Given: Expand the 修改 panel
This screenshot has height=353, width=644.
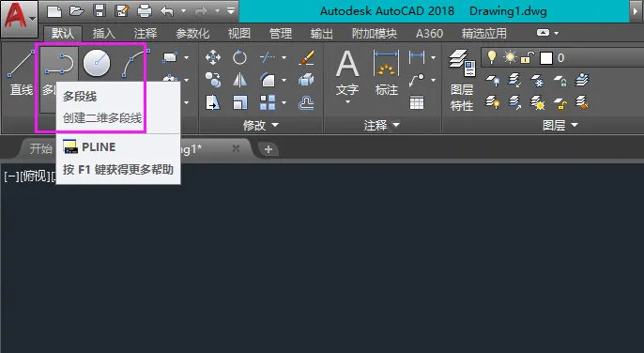Looking at the screenshot, I should point(260,125).
